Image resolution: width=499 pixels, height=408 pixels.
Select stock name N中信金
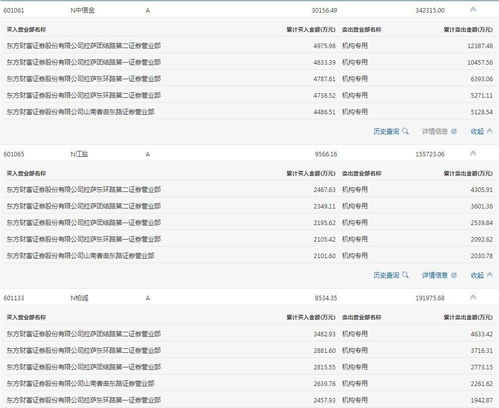[82, 10]
